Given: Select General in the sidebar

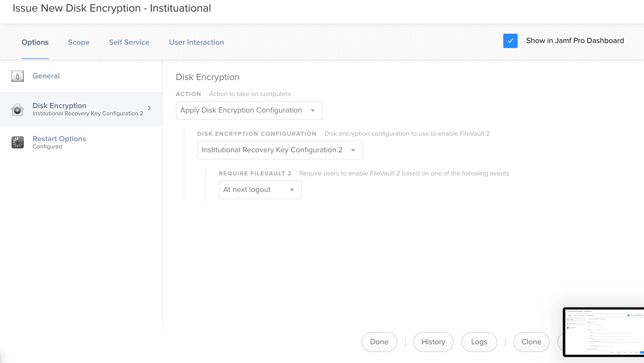Looking at the screenshot, I should [46, 76].
